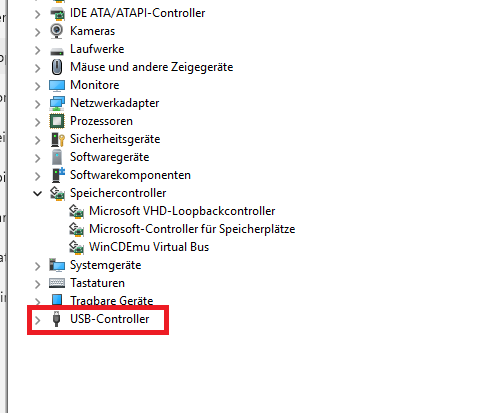Screen dimensions: 484x413
Task: Select WinCDEmu Virtual Bus device
Action: 149,247
